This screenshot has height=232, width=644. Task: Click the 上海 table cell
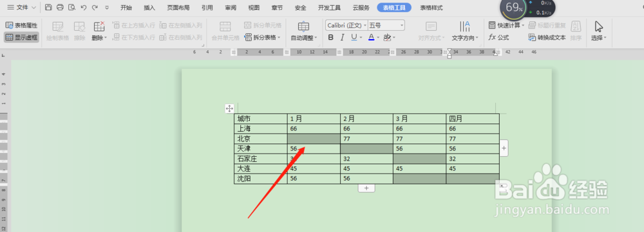coord(260,129)
